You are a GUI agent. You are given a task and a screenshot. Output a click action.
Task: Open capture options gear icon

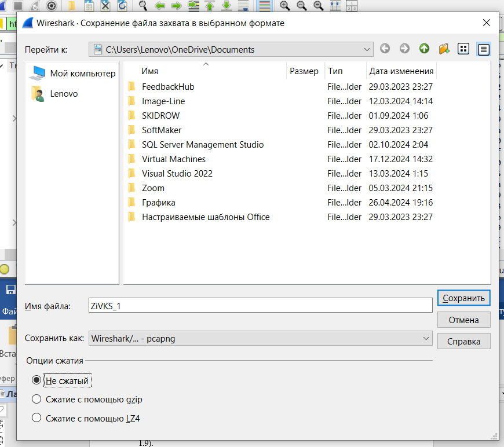pyautogui.click(x=52, y=5)
